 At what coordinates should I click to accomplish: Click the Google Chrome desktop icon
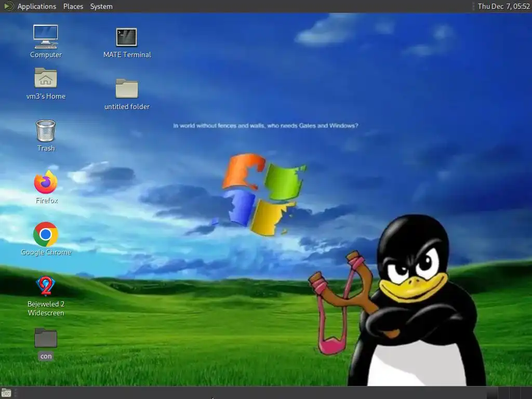pyautogui.click(x=46, y=239)
